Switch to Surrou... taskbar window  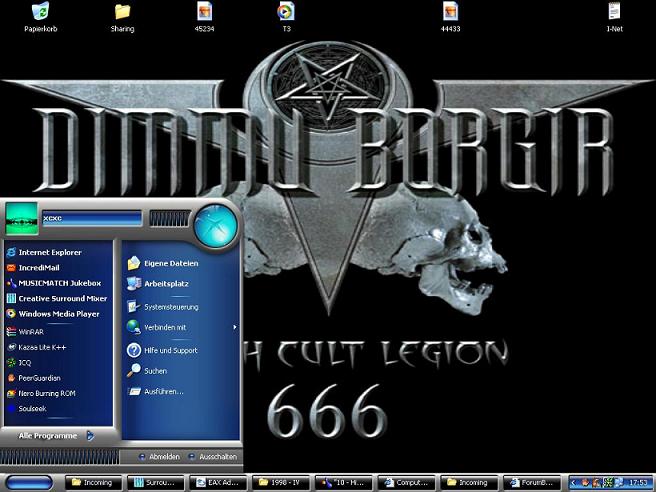click(x=156, y=483)
